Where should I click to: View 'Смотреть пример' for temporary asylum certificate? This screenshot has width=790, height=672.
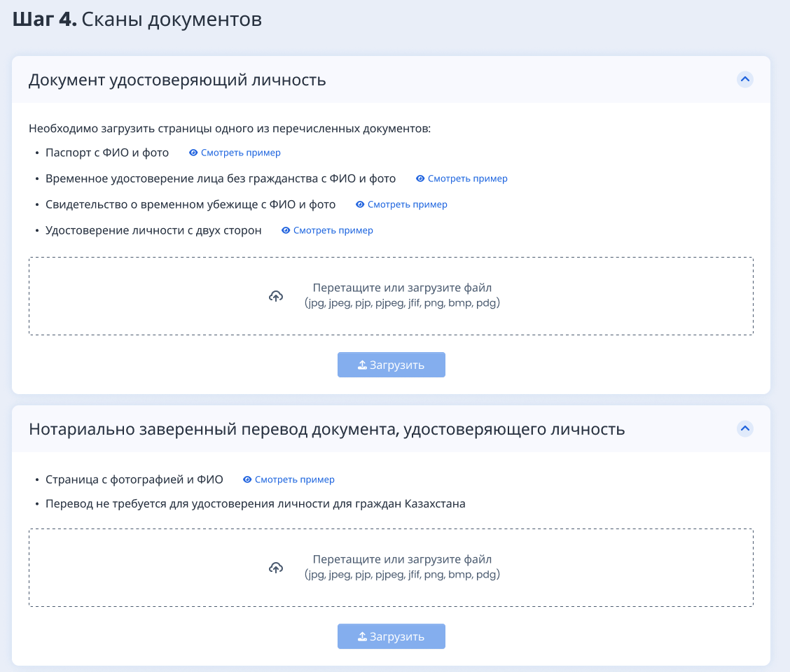pyautogui.click(x=407, y=204)
